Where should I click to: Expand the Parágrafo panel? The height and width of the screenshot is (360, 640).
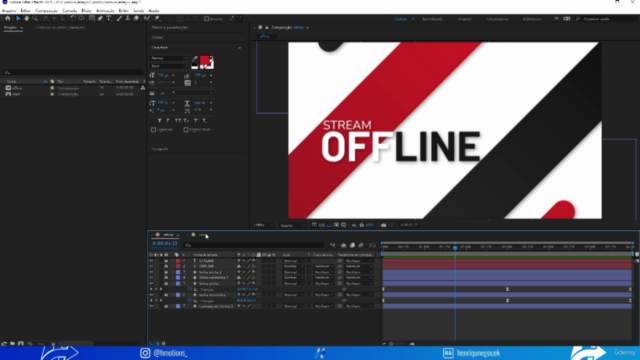tap(160, 149)
